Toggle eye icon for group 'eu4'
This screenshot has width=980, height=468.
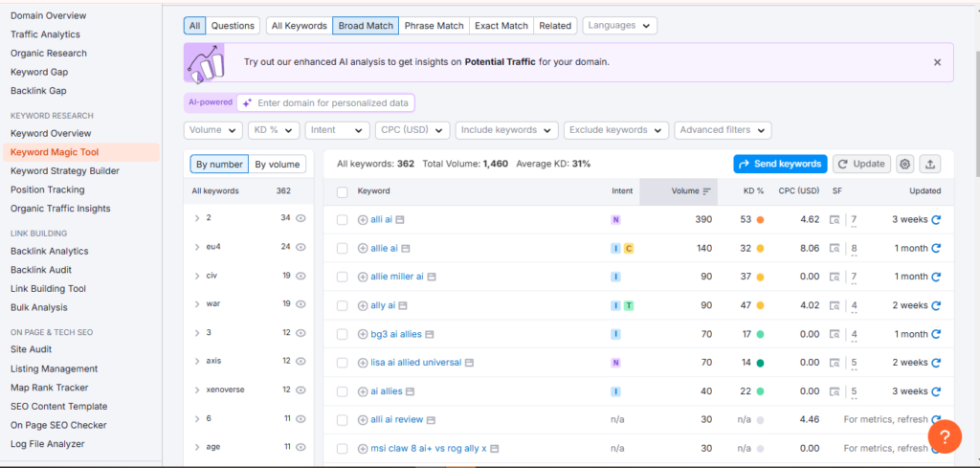point(301,247)
